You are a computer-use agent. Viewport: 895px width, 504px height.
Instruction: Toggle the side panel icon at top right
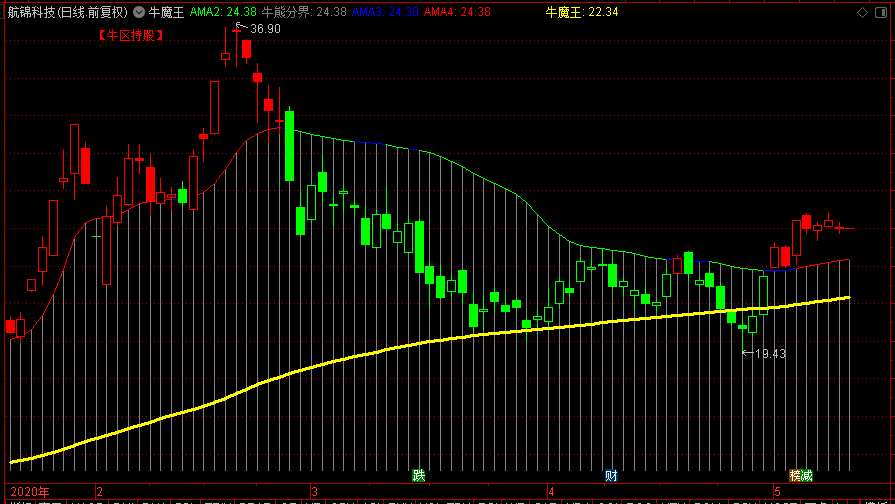(x=881, y=12)
